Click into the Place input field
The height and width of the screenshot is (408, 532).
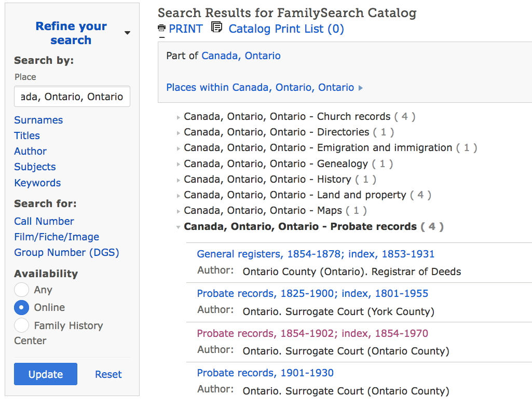click(72, 97)
